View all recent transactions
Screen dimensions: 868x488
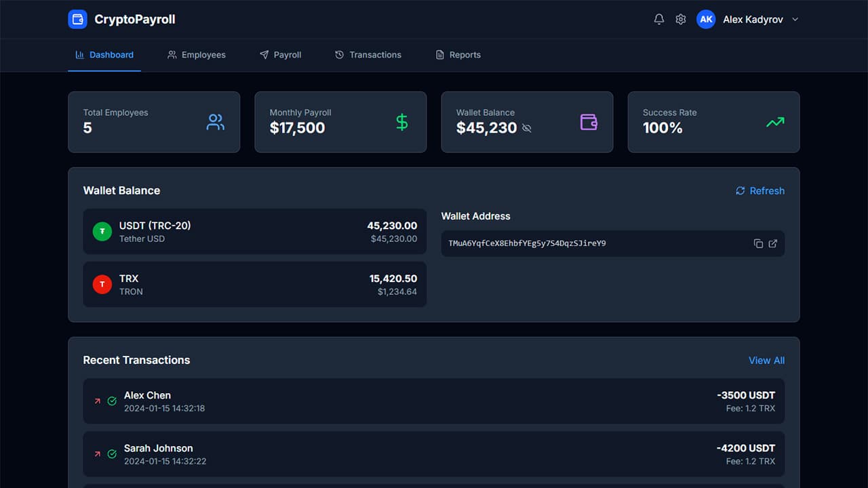(x=766, y=360)
